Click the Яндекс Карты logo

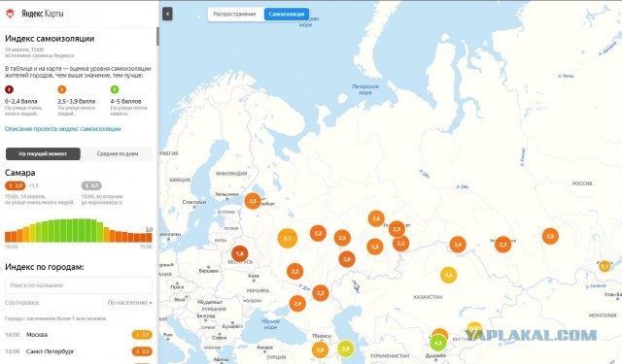35,14
